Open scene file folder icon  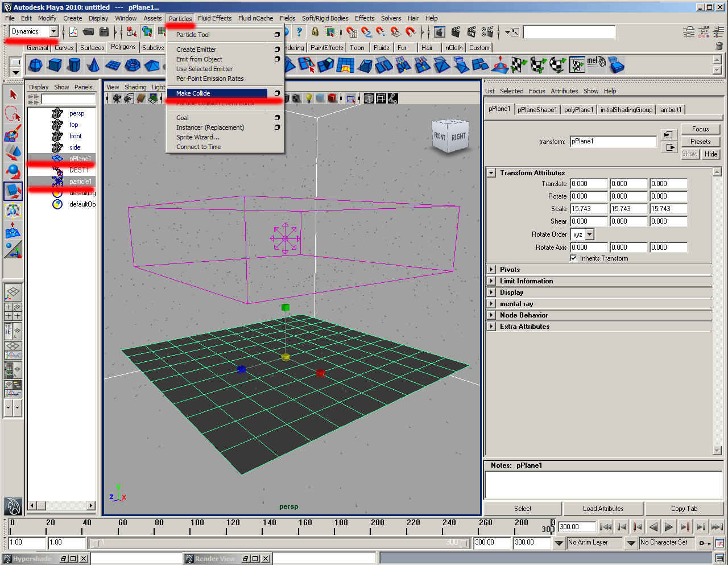click(88, 32)
